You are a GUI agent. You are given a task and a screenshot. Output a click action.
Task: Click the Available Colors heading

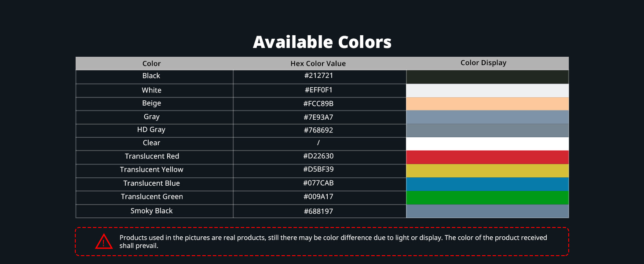[322, 42]
